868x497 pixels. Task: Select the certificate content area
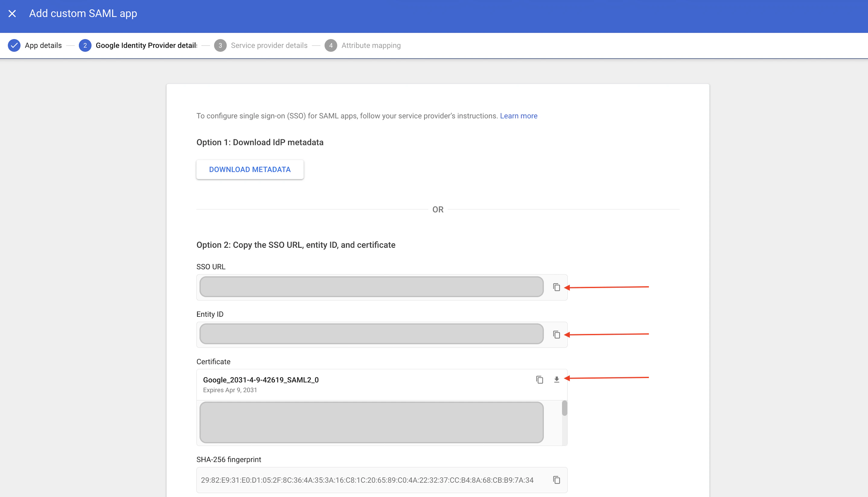point(371,422)
